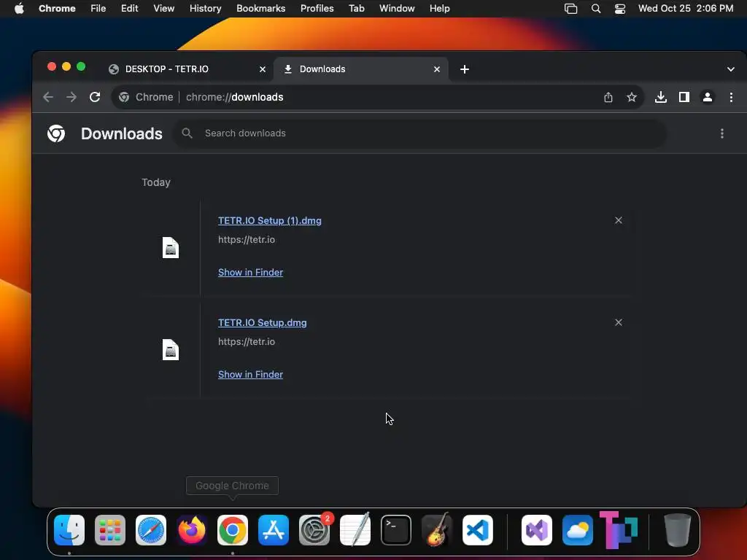Click the magnifier icon in Search downloads

tap(187, 133)
